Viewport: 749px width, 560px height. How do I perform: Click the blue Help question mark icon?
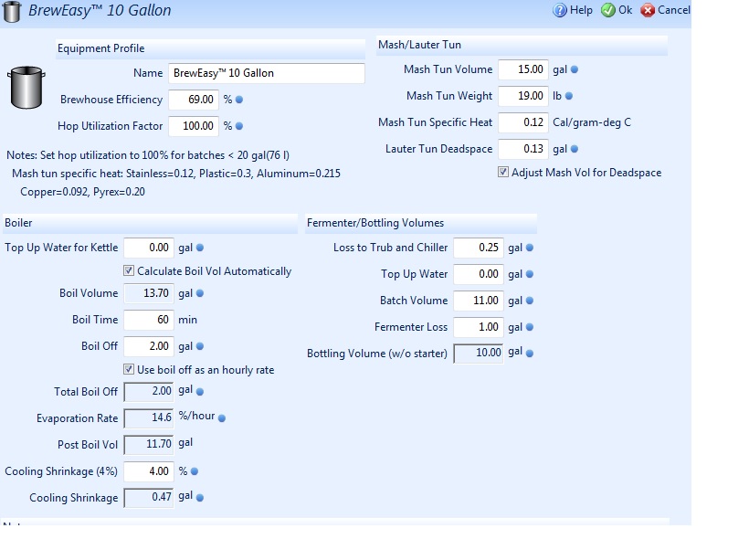pos(559,10)
